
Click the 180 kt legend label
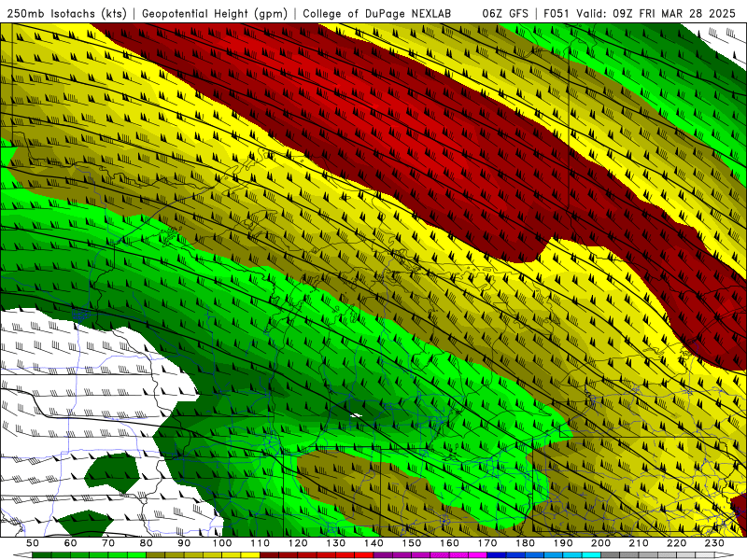[x=525, y=543]
